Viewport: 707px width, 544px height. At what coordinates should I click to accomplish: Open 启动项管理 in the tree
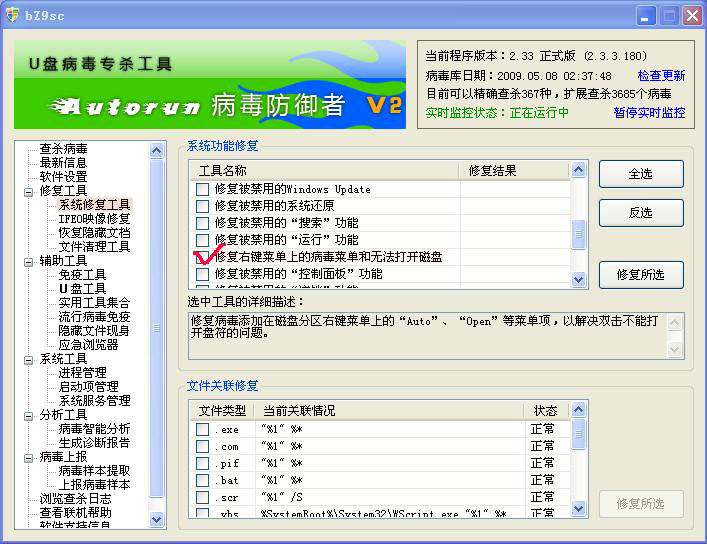(88, 387)
